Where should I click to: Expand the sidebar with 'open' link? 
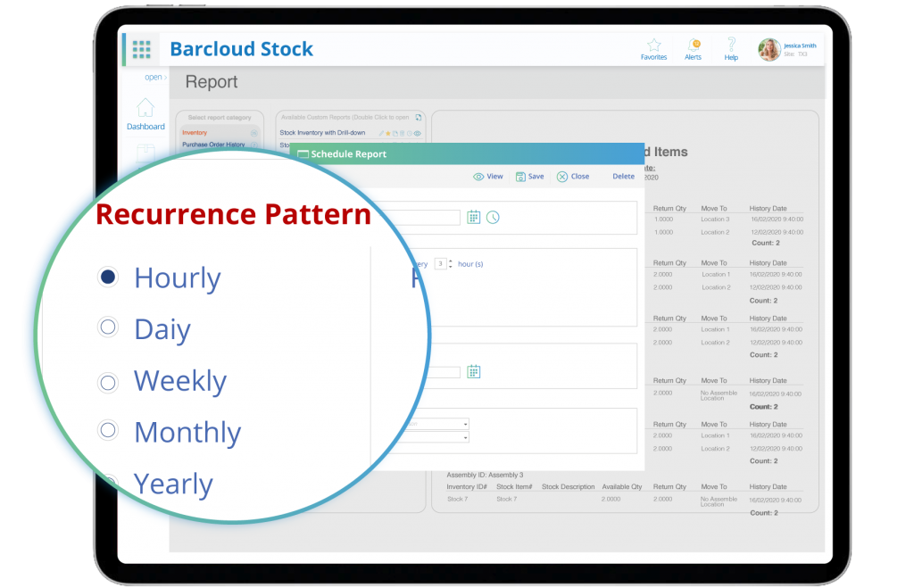click(x=155, y=77)
